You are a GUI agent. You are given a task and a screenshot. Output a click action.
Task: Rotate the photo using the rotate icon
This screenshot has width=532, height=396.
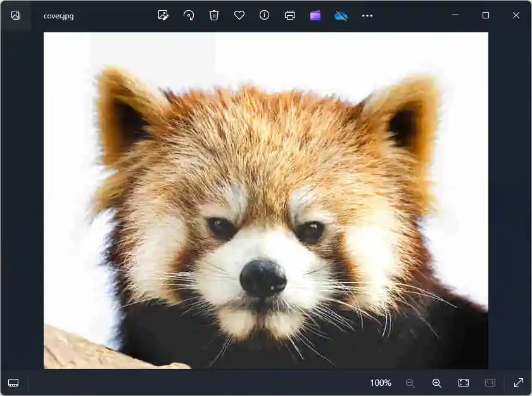(189, 15)
